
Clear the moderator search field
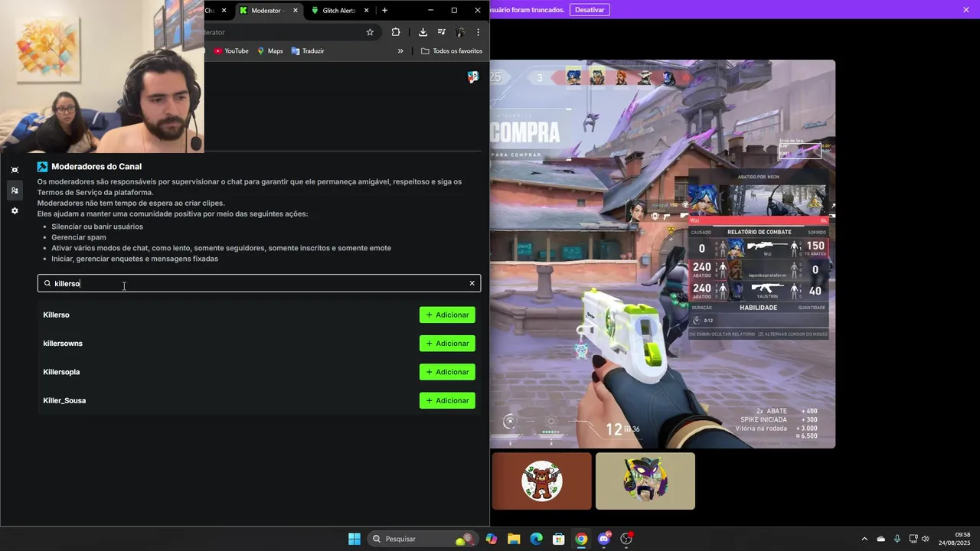pyautogui.click(x=472, y=283)
